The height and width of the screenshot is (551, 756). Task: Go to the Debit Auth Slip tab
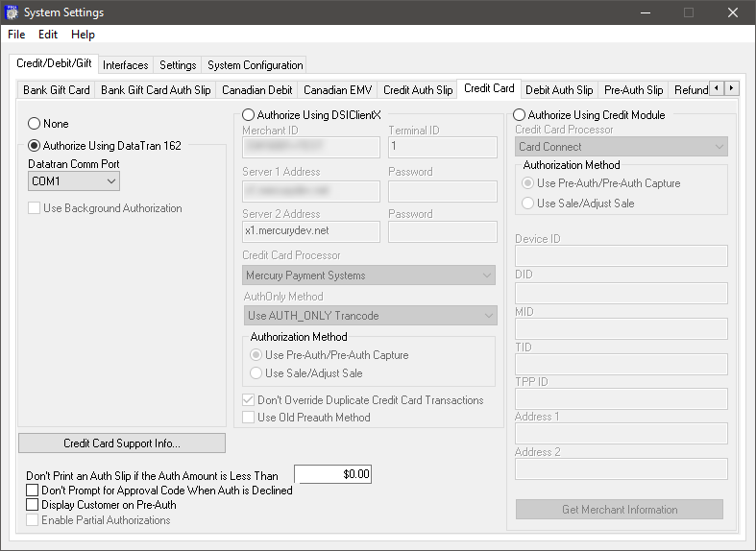[559, 90]
